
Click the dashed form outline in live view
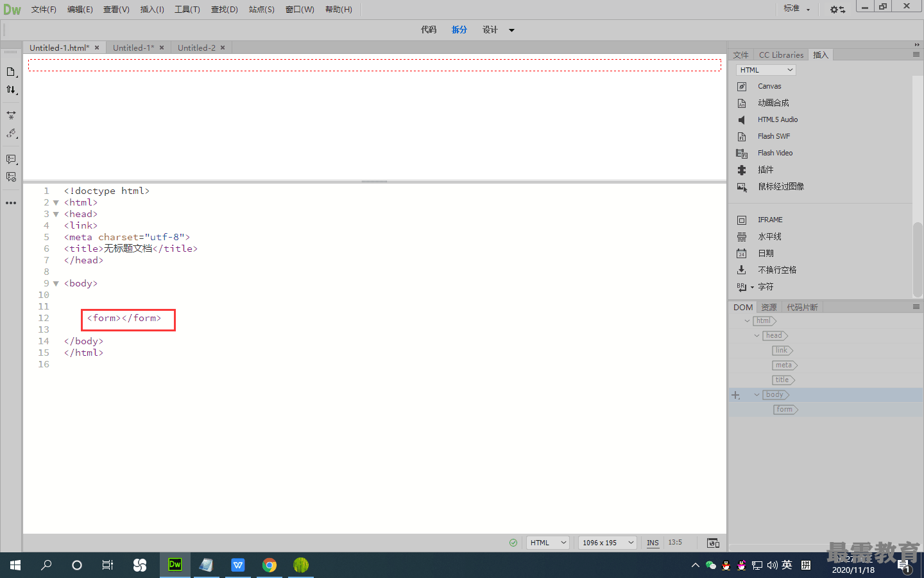pos(375,65)
